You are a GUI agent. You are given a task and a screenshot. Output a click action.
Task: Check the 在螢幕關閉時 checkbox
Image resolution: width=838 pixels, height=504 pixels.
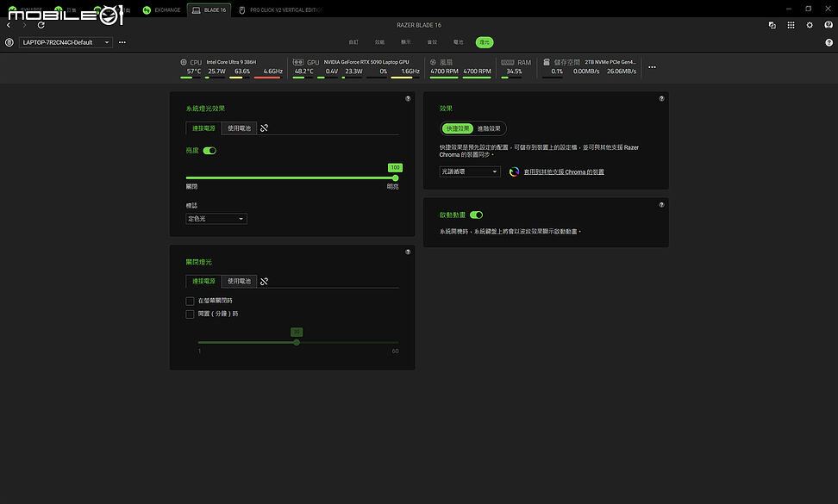pyautogui.click(x=190, y=302)
